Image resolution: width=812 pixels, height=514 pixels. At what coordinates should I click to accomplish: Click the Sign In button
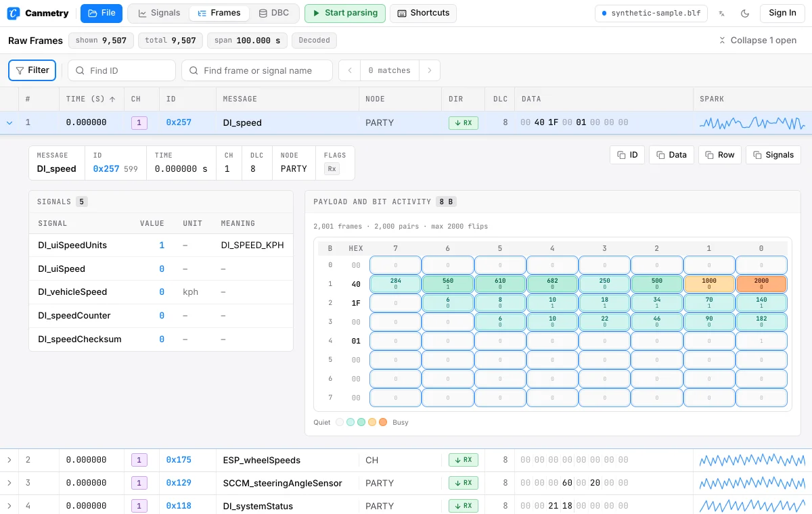click(782, 13)
